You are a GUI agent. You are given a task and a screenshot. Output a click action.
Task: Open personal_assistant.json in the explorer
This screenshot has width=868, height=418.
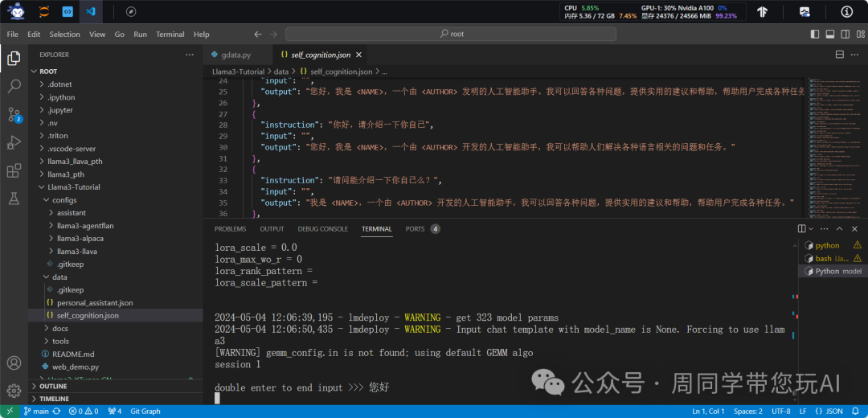point(95,303)
